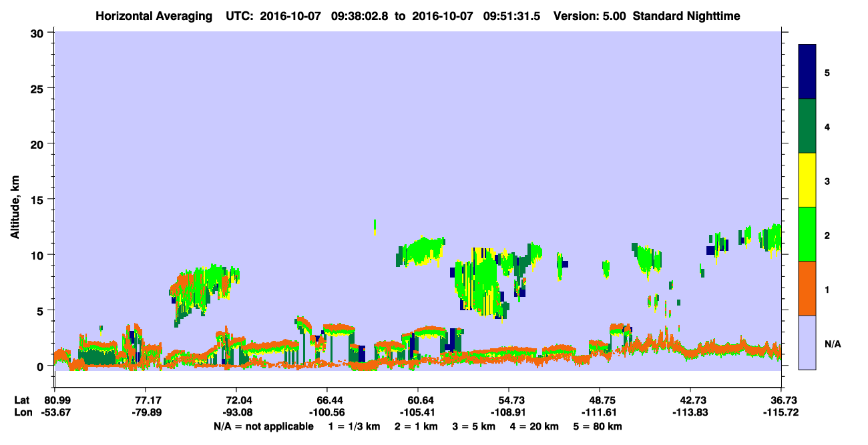868x445 pixels.
Task: Click latitude value 72.04
Action: pyautogui.click(x=236, y=400)
